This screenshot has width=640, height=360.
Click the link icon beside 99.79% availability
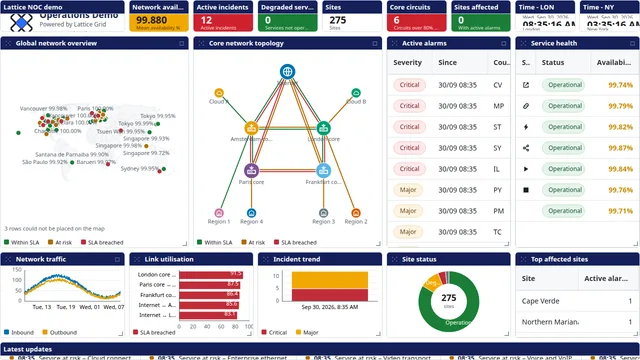526,106
